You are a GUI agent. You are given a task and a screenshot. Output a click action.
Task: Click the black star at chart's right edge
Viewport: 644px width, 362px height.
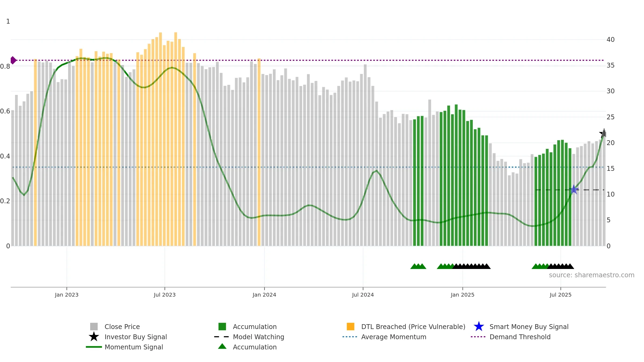603,134
